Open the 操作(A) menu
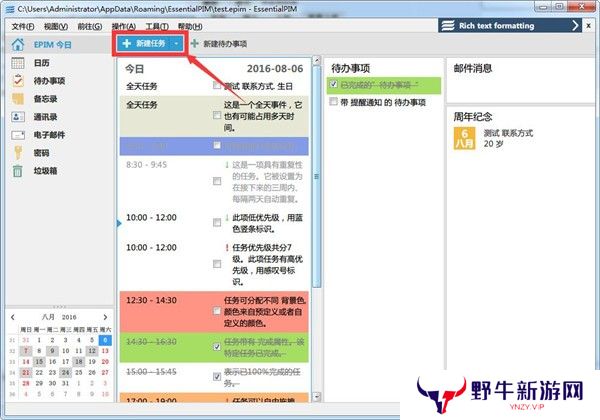The height and width of the screenshot is (420, 600). [x=124, y=26]
